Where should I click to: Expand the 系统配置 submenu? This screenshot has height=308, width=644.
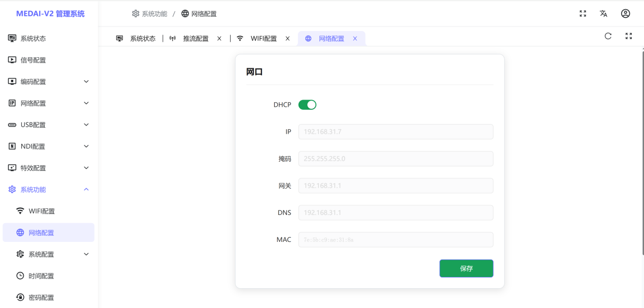tap(49, 254)
